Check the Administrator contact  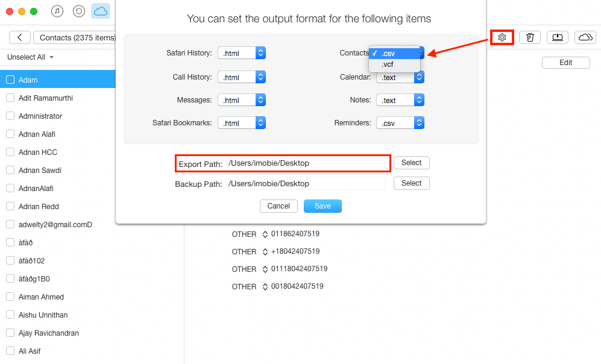10,116
